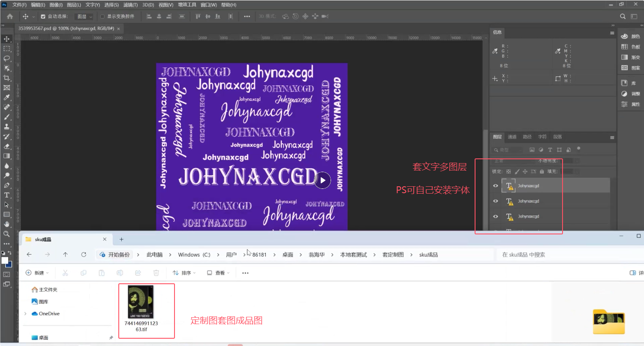Click the Explorer refresh button
The height and width of the screenshot is (346, 644).
[84, 254]
